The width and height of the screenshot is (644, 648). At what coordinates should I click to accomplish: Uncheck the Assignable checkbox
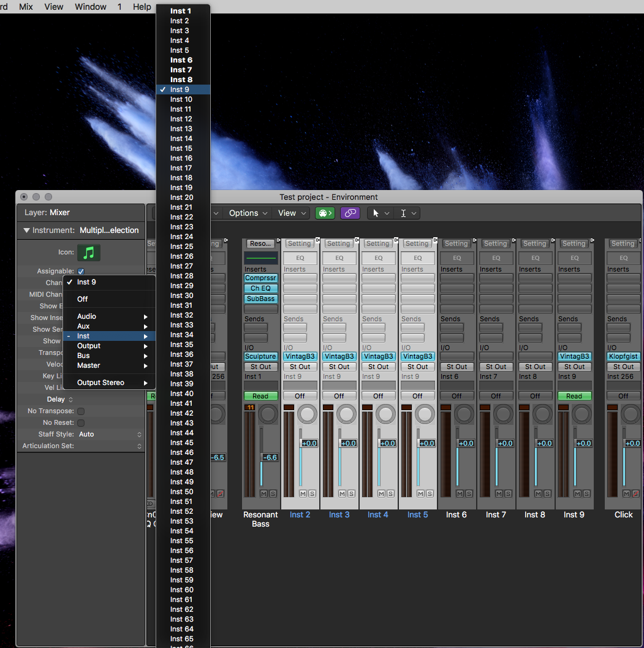pyautogui.click(x=81, y=271)
